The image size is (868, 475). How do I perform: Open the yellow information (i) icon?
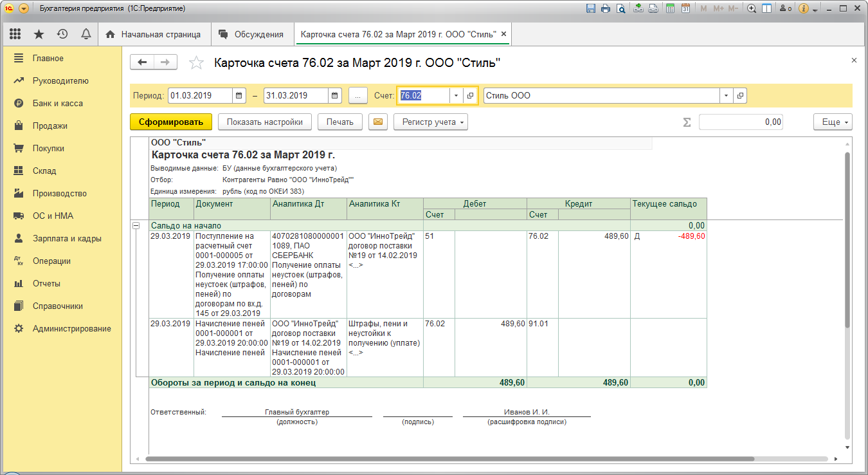coord(803,8)
